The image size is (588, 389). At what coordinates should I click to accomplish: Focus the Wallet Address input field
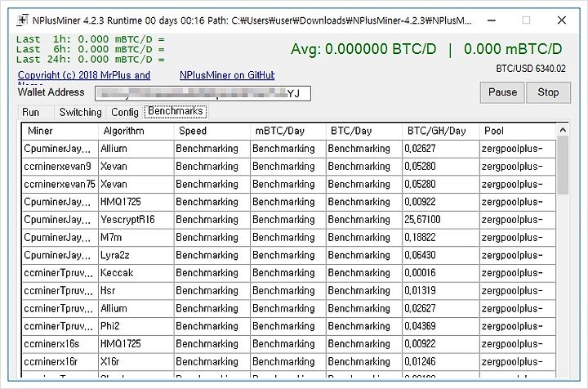[x=203, y=93]
